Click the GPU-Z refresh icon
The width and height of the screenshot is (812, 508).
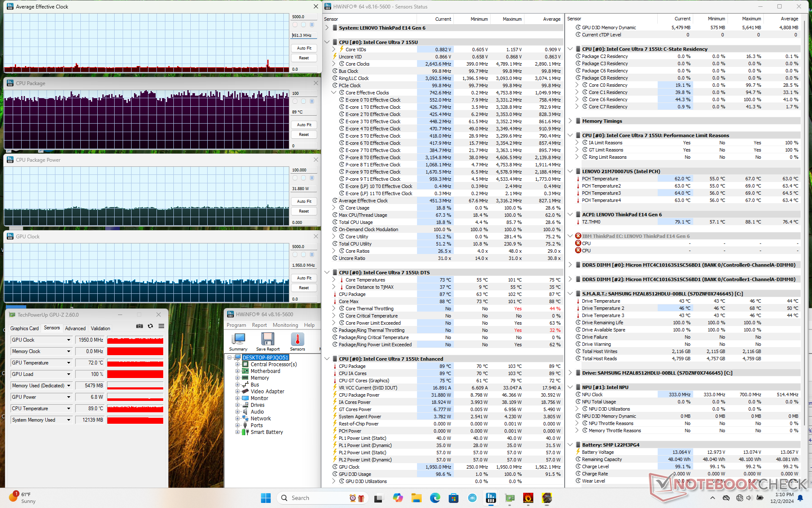coord(150,326)
